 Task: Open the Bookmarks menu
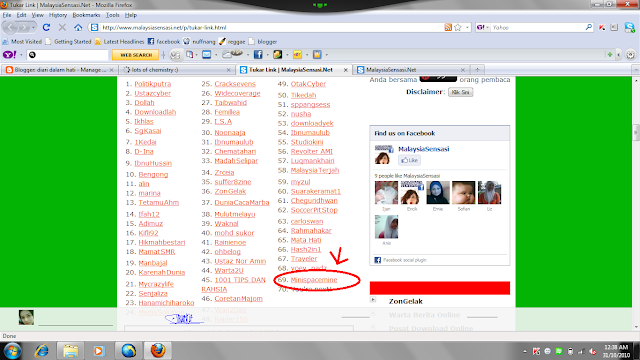tap(86, 15)
